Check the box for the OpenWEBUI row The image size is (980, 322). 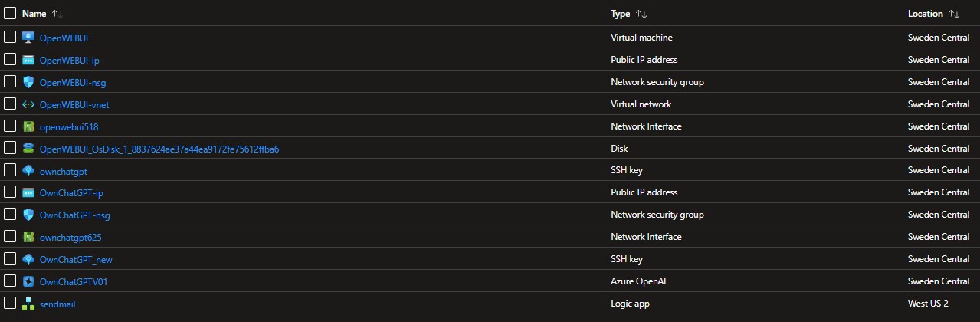click(10, 38)
